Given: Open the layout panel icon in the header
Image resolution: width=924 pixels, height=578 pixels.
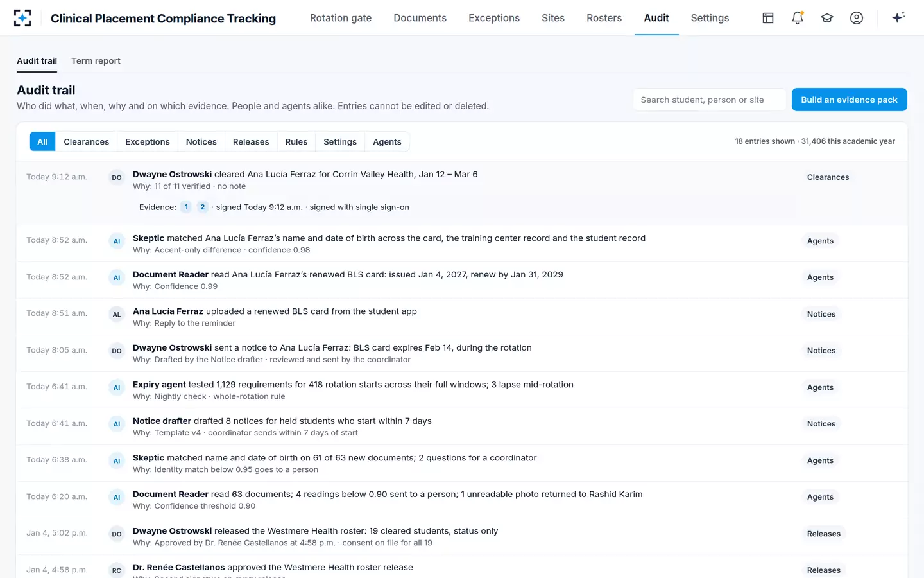Looking at the screenshot, I should [768, 18].
